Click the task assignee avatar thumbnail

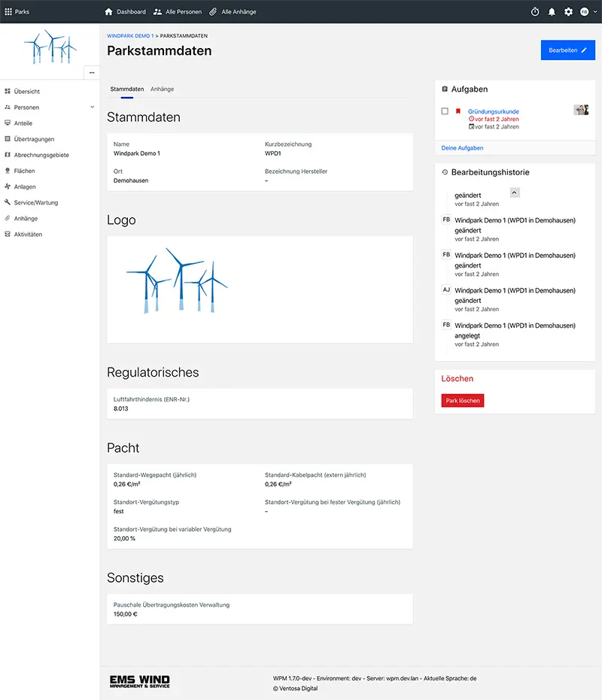580,110
